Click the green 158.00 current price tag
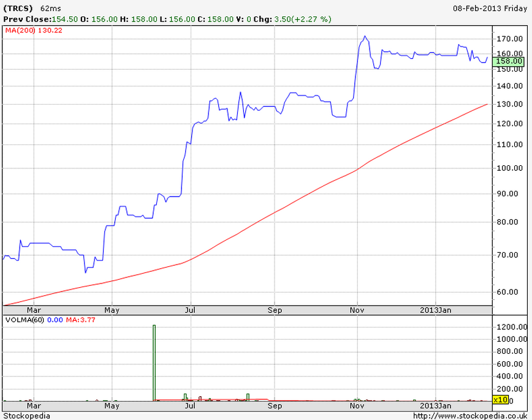Screen dimensions: 532x420 (509, 61)
